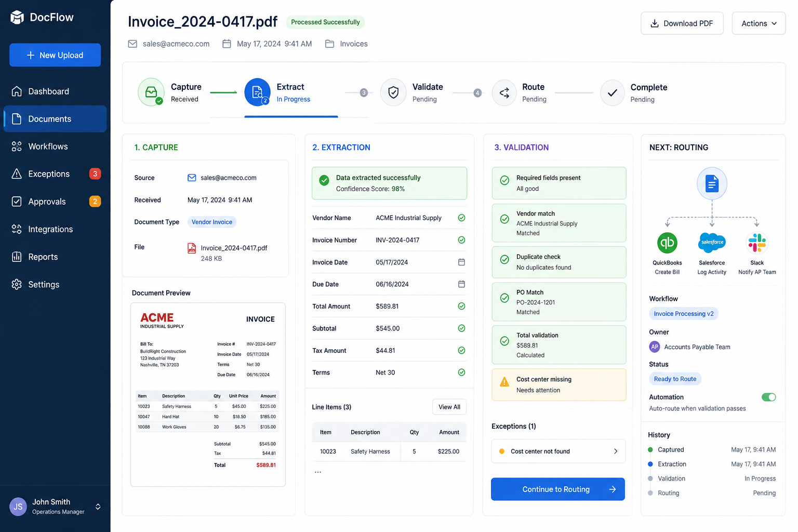Screen dimensions: 798x532
Task: Click the calendar icon beside May 17, 2024 header
Action: (227, 44)
